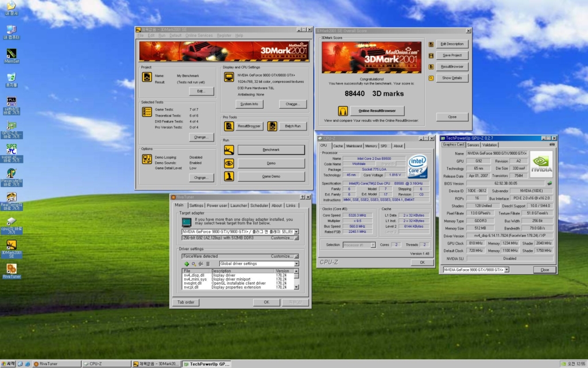The image size is (588, 368).
Task: Open the 3DMark2001 SE desktop icon
Action: click(11, 249)
